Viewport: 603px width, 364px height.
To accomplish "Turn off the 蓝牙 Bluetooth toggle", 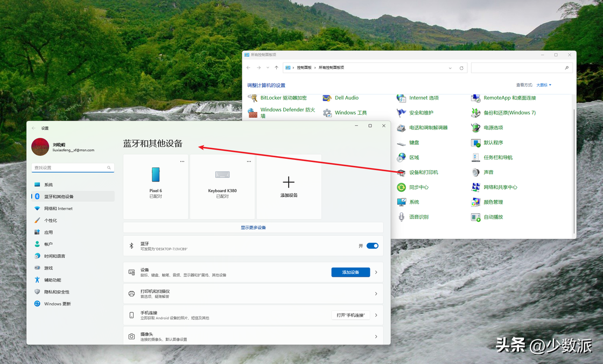I will [x=372, y=246].
